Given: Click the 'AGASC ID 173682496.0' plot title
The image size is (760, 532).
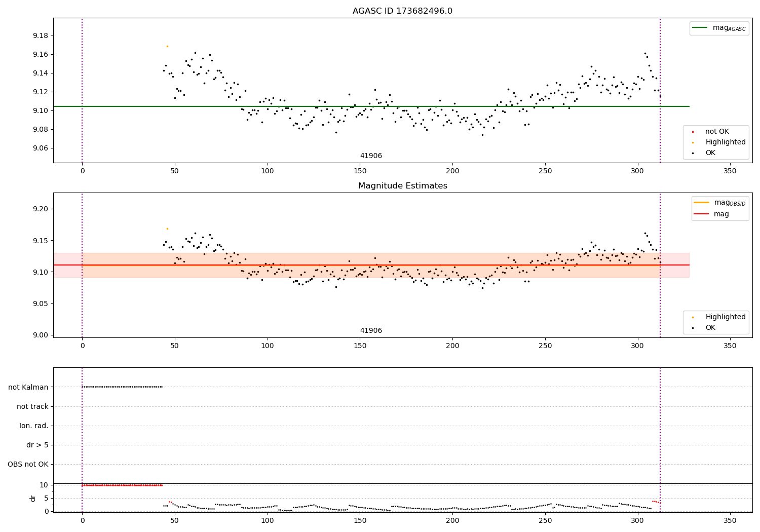Looking at the screenshot, I should pyautogui.click(x=402, y=11).
